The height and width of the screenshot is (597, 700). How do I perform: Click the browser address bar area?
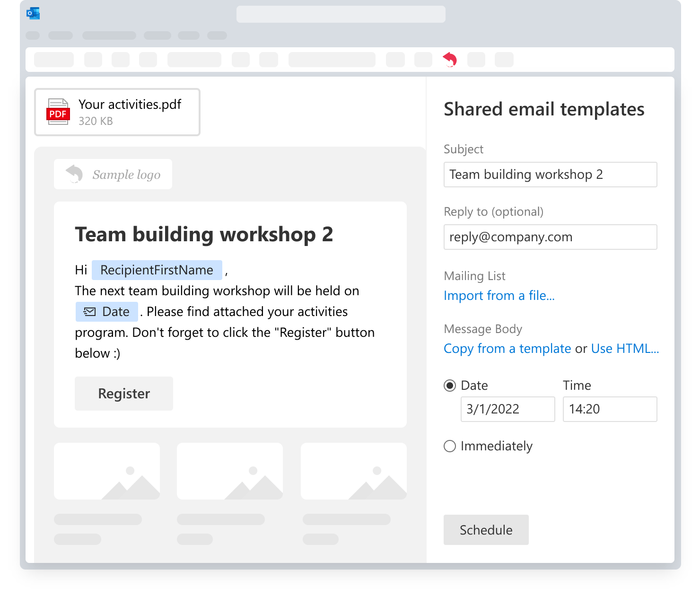click(341, 14)
